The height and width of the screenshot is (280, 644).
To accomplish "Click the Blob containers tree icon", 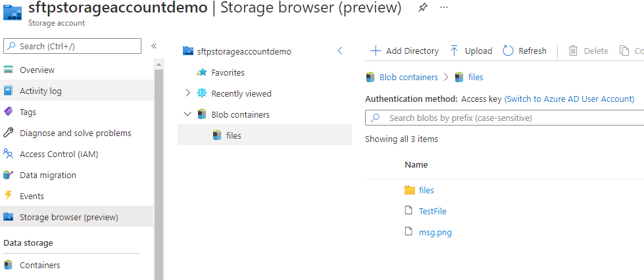I will [x=202, y=114].
